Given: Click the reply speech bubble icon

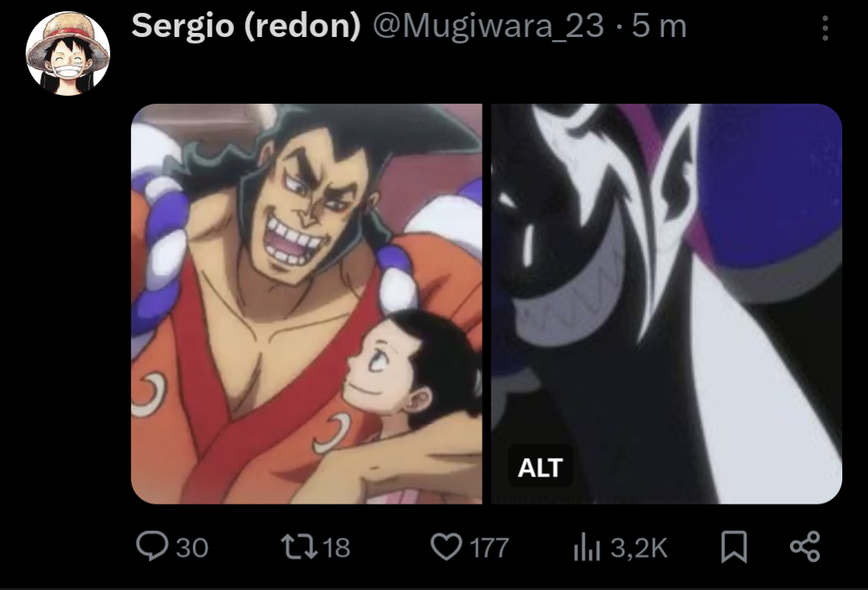Looking at the screenshot, I should (x=152, y=547).
